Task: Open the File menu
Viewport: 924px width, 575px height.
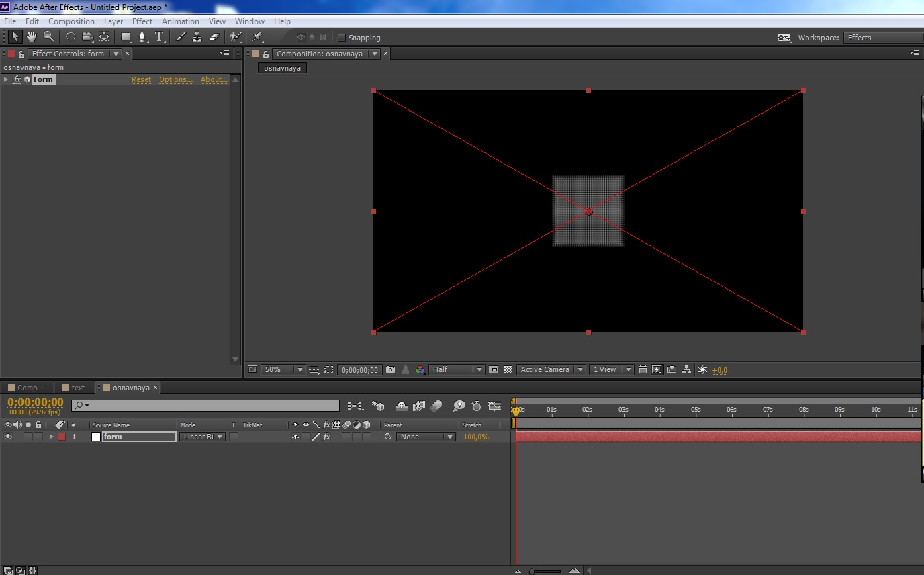Action: point(10,21)
